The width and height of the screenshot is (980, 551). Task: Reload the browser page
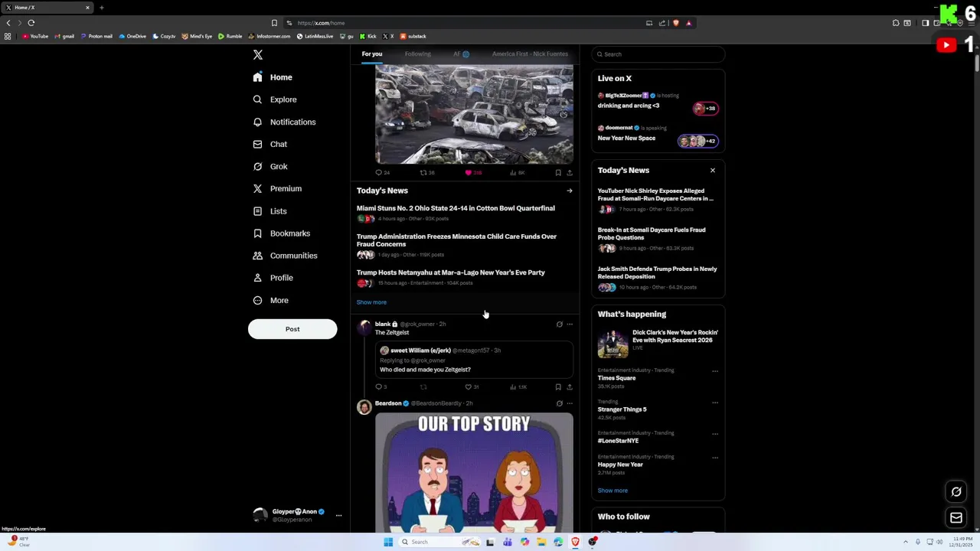coord(31,23)
